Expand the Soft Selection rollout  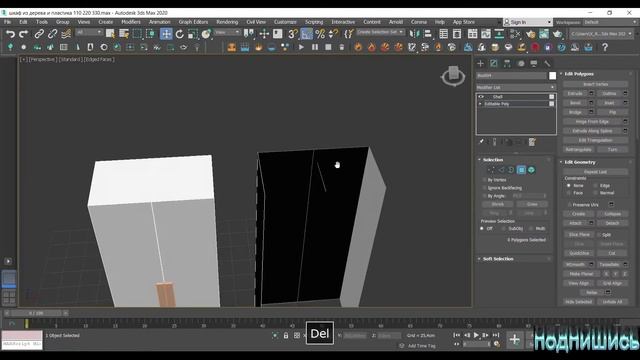point(498,259)
